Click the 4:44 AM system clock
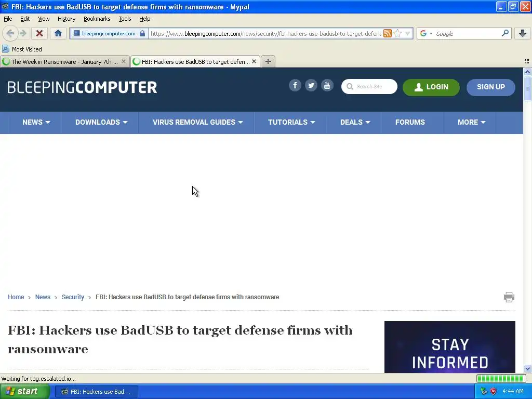The width and height of the screenshot is (532, 399). click(x=513, y=391)
